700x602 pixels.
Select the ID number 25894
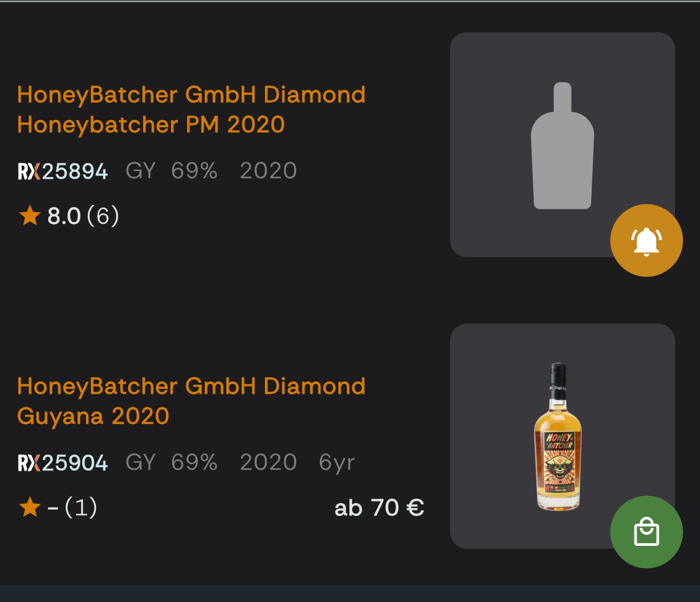tap(74, 171)
